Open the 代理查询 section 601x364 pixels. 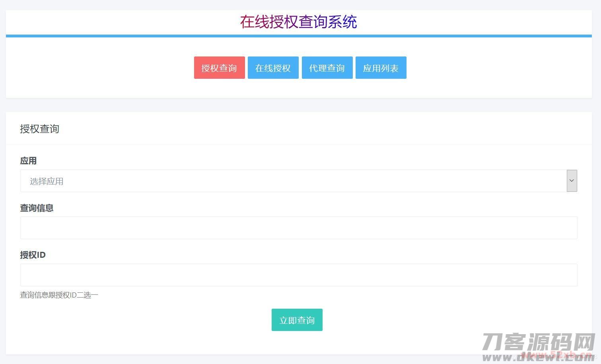327,68
